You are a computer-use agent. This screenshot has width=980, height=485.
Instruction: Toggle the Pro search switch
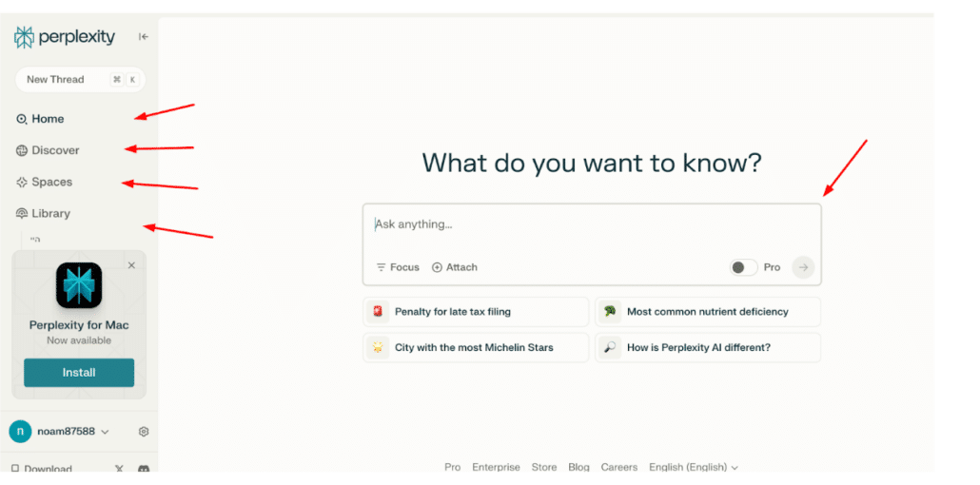pyautogui.click(x=743, y=267)
